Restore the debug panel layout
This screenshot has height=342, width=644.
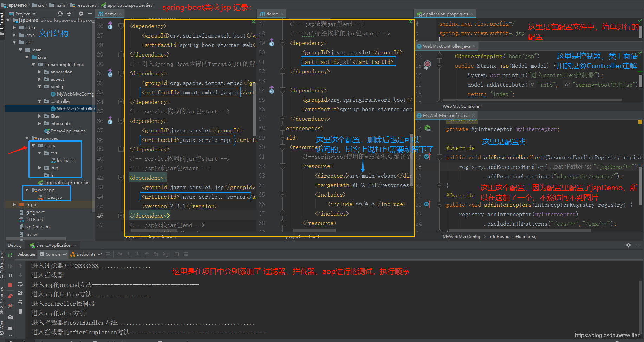pyautogui.click(x=10, y=328)
